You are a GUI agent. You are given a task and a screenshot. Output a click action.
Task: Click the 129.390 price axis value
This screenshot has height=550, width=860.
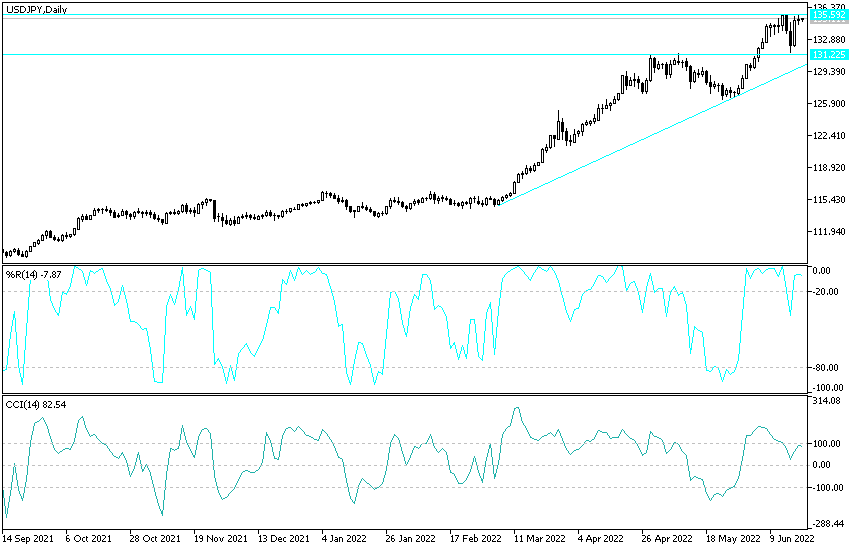click(829, 72)
